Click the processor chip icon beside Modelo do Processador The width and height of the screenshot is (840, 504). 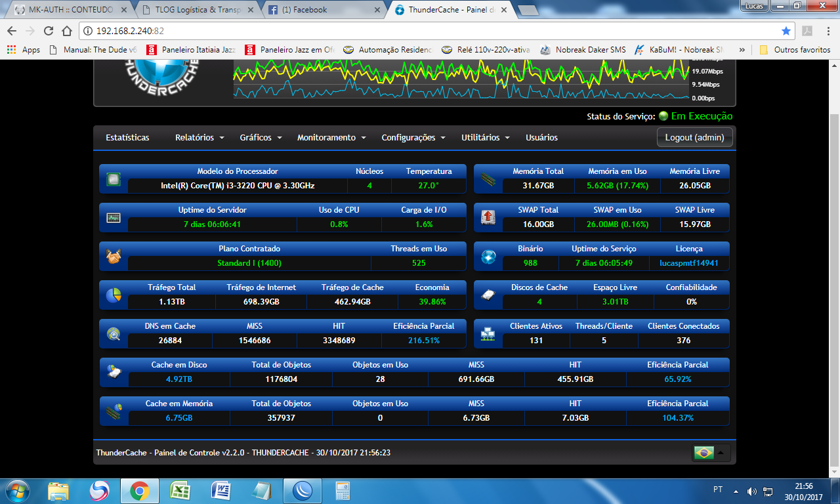point(114,179)
